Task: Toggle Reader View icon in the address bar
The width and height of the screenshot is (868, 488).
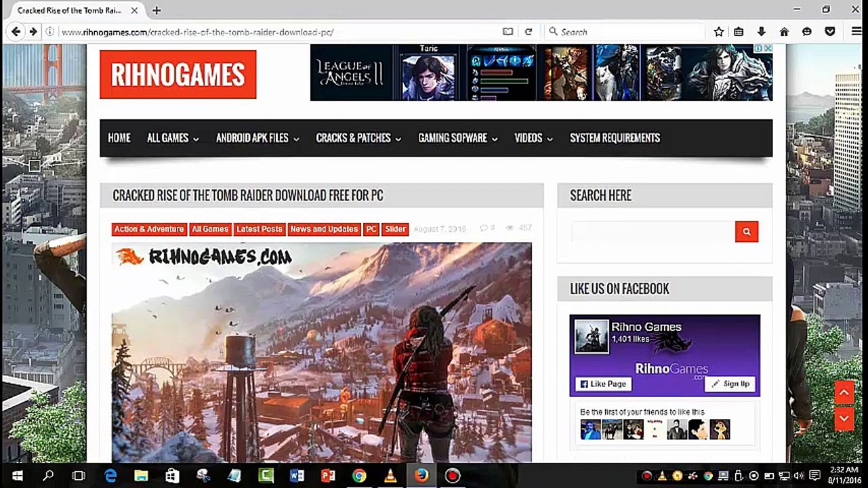Action: coord(508,32)
